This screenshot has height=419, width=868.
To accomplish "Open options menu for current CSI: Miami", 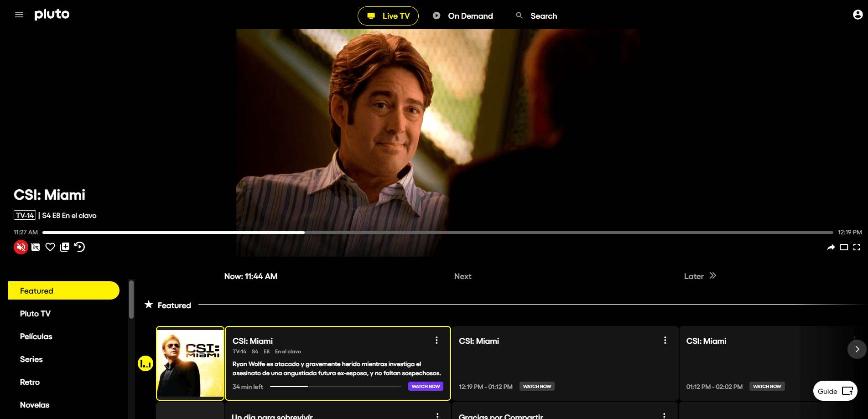I will 437,340.
